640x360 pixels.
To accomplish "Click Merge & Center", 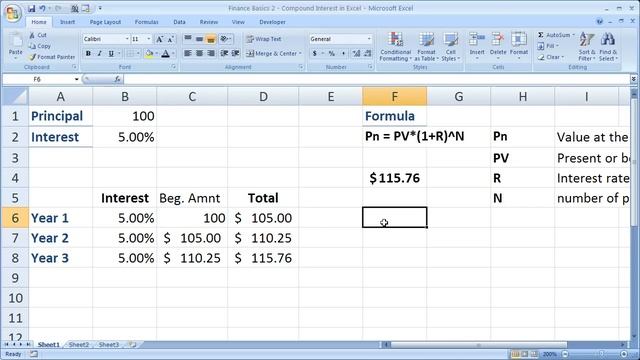I will click(x=272, y=53).
